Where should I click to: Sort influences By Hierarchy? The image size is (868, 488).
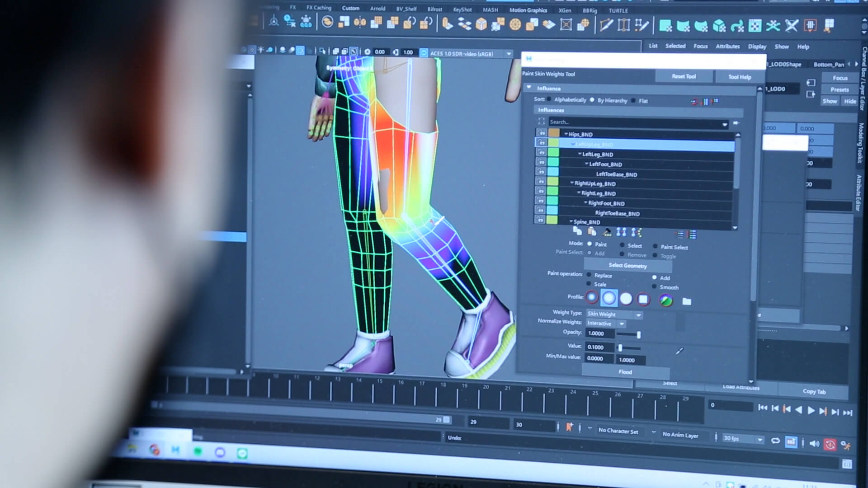(592, 99)
